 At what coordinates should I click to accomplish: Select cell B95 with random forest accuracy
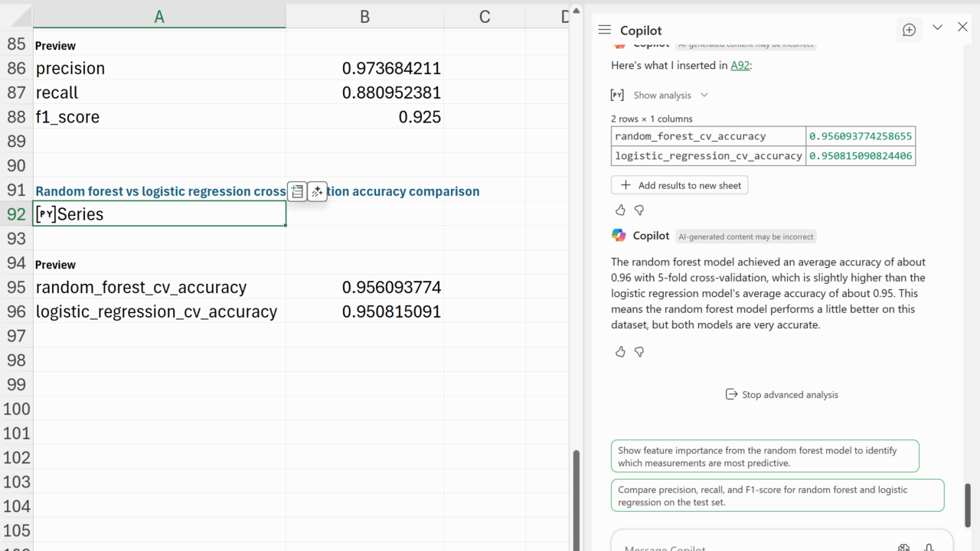[x=364, y=288]
